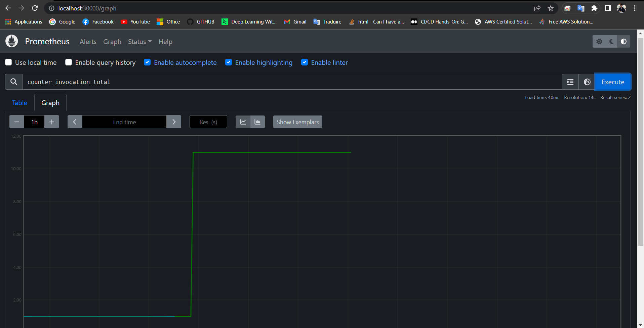Select the stacked graph icon
The height and width of the screenshot is (328, 644).
click(x=257, y=122)
